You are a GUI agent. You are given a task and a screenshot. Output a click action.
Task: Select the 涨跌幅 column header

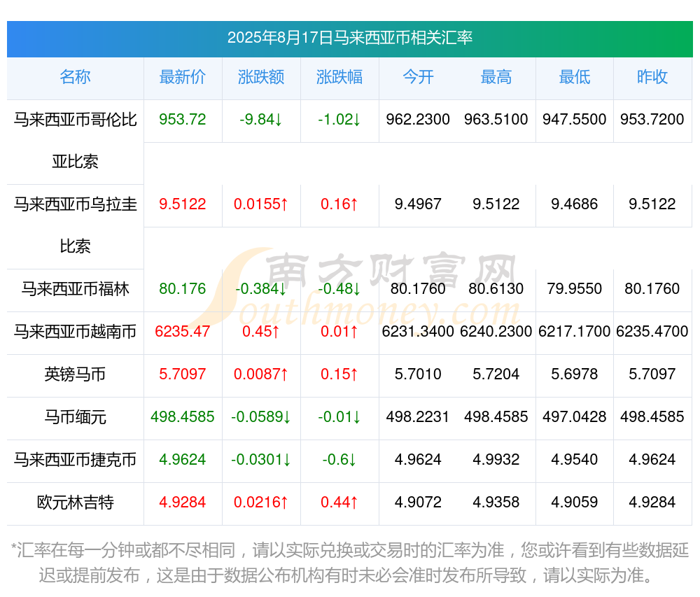[x=339, y=77]
